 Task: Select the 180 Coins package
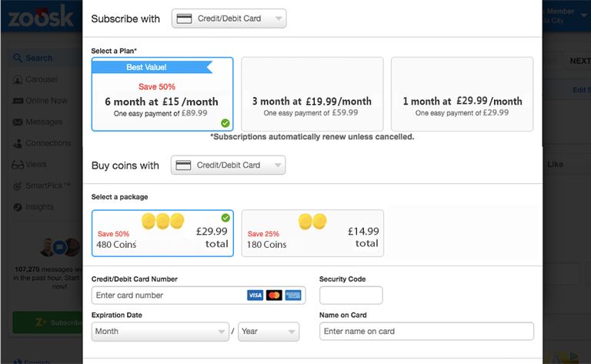tap(312, 233)
